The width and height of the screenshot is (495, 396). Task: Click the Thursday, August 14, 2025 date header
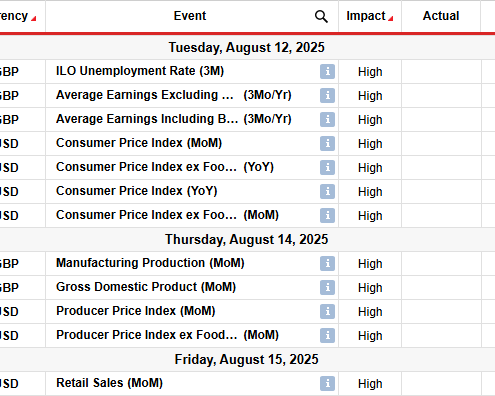point(247,239)
